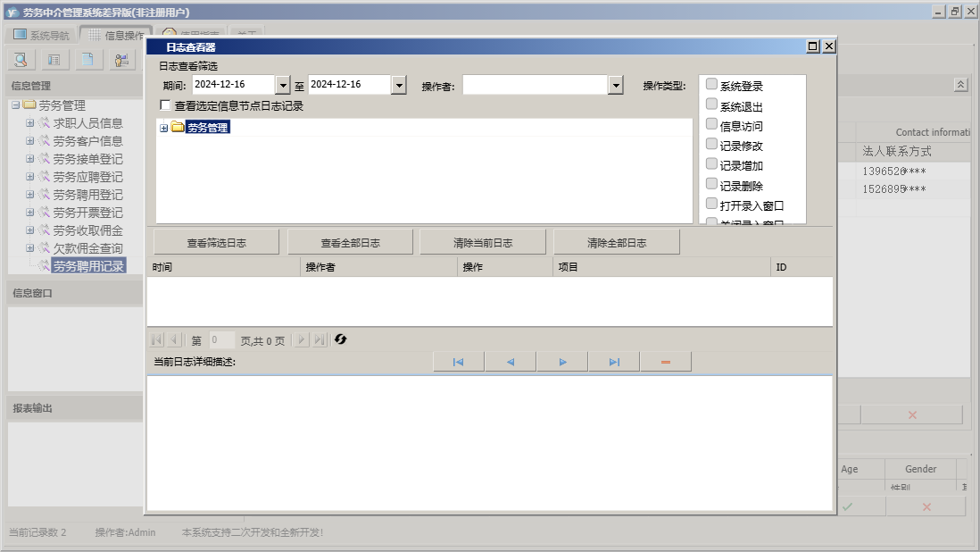Switch to 系统导航 tab
The height and width of the screenshot is (552, 980).
(x=41, y=35)
